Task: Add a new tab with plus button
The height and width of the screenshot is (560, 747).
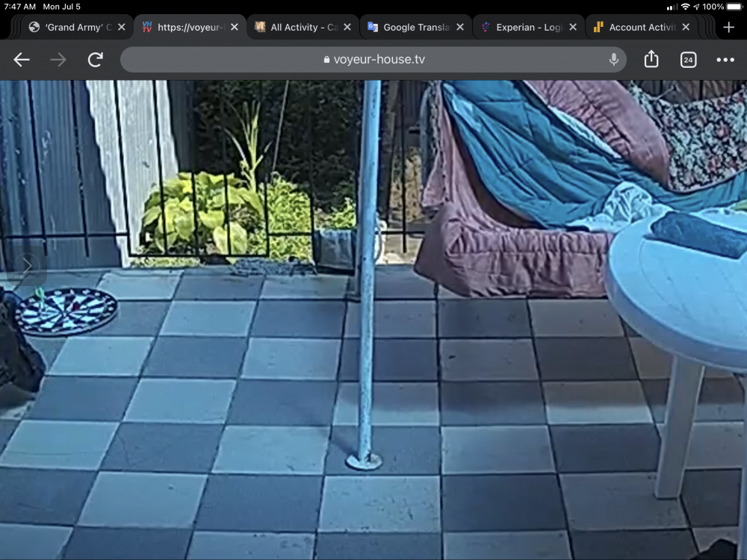Action: coord(728,27)
